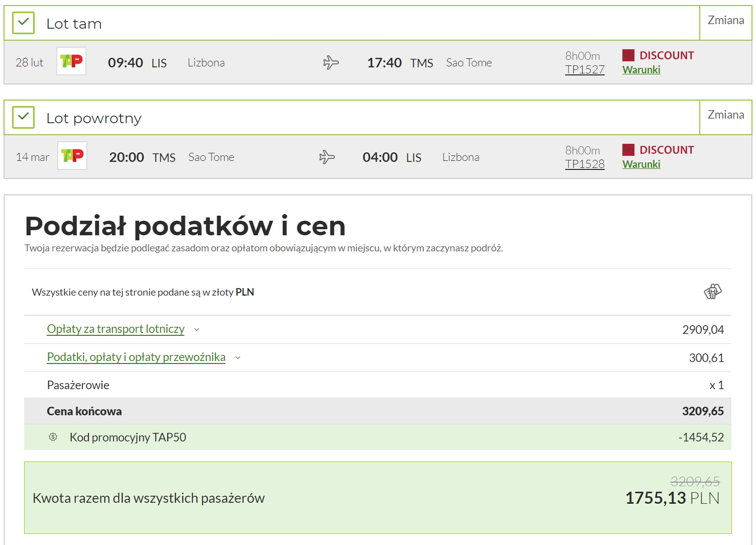Viewport: 756px width, 545px height.
Task: Open Warunki link for flight TP1527
Action: (641, 70)
